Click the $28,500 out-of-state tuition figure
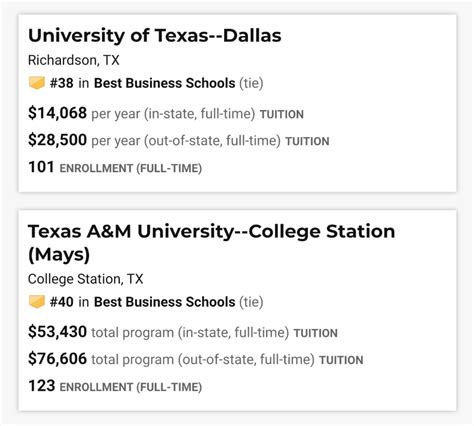The image size is (474, 426). click(x=57, y=140)
